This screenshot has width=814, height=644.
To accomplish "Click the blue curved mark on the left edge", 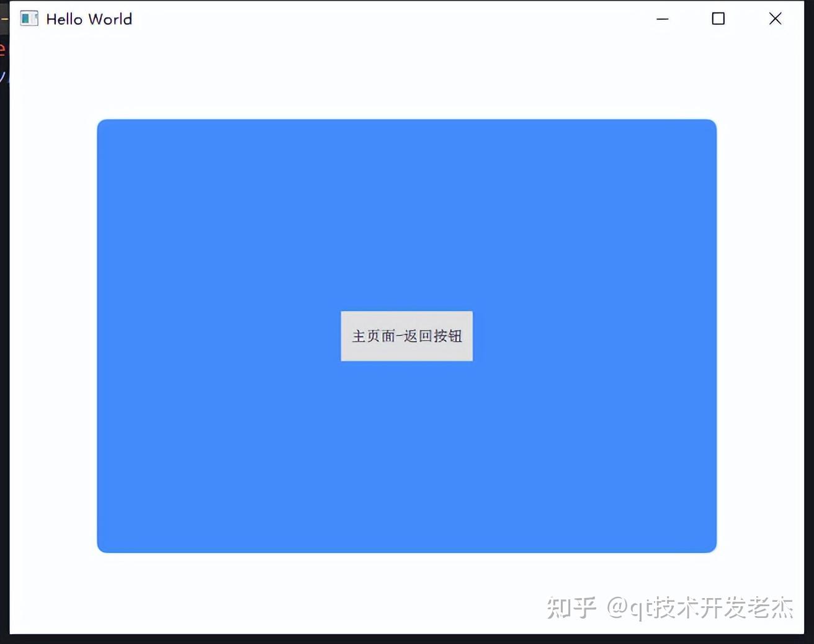I will pos(3,78).
